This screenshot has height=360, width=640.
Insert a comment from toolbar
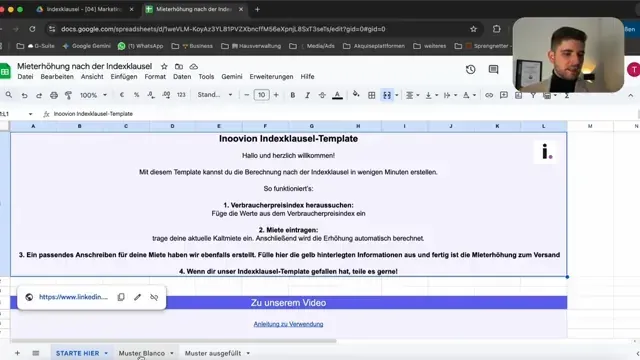(504, 95)
